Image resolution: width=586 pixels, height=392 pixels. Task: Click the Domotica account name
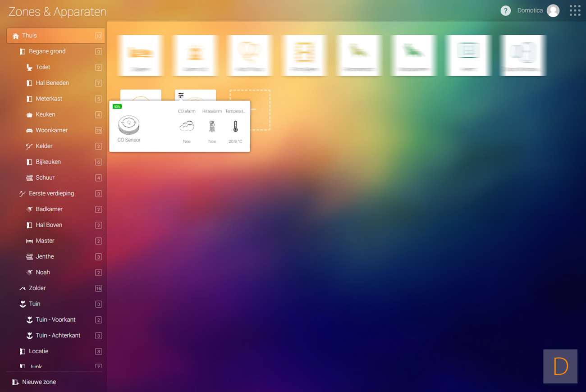pyautogui.click(x=530, y=10)
